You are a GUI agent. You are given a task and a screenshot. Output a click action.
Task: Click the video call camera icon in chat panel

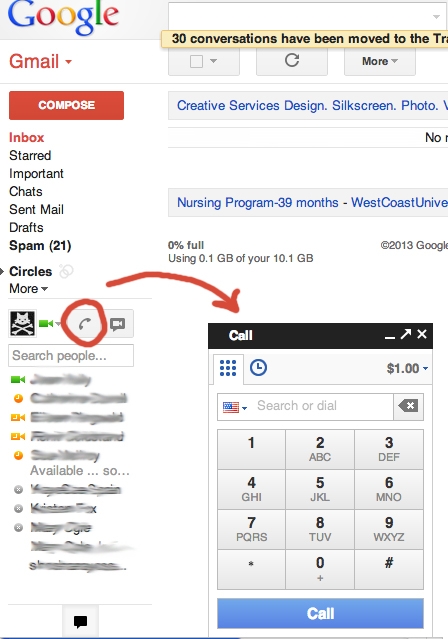point(117,324)
